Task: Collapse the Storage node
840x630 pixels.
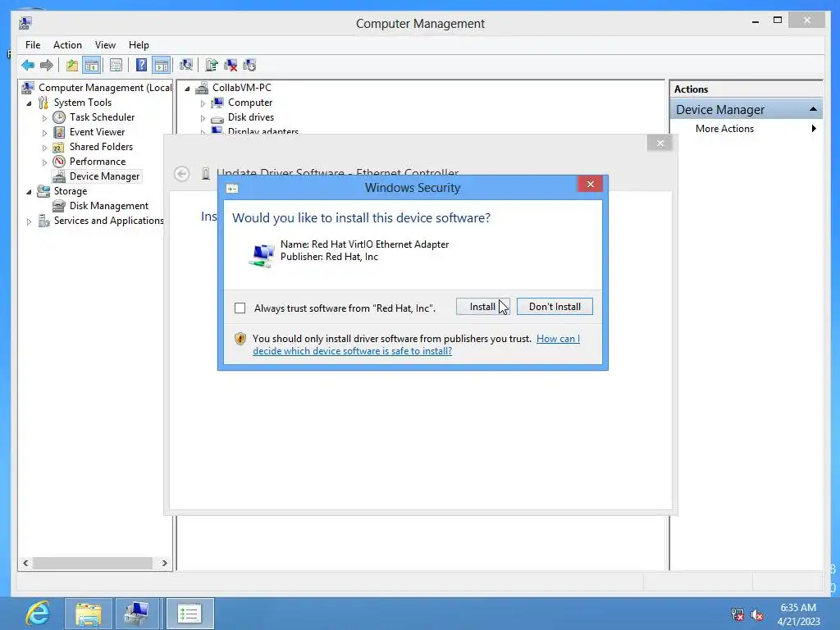Action: [x=29, y=192]
